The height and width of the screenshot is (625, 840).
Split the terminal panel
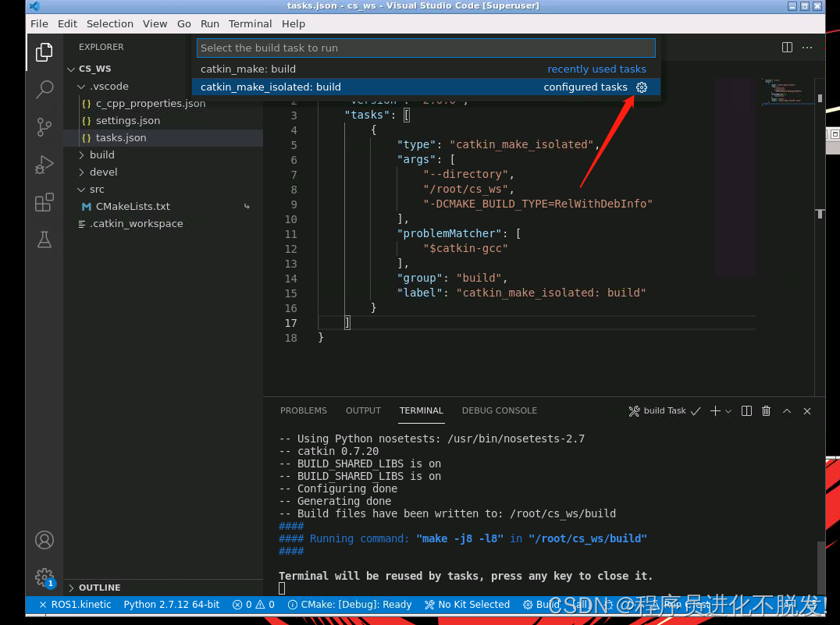tap(746, 410)
